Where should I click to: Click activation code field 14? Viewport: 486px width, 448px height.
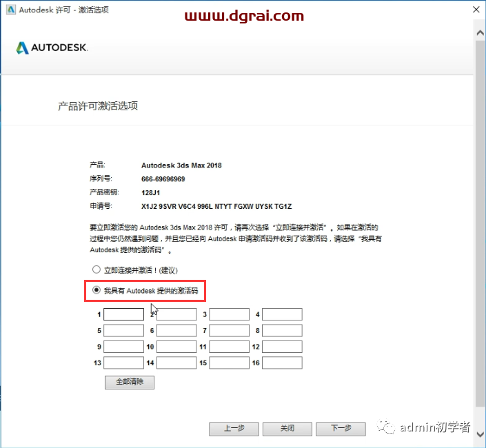(x=176, y=363)
